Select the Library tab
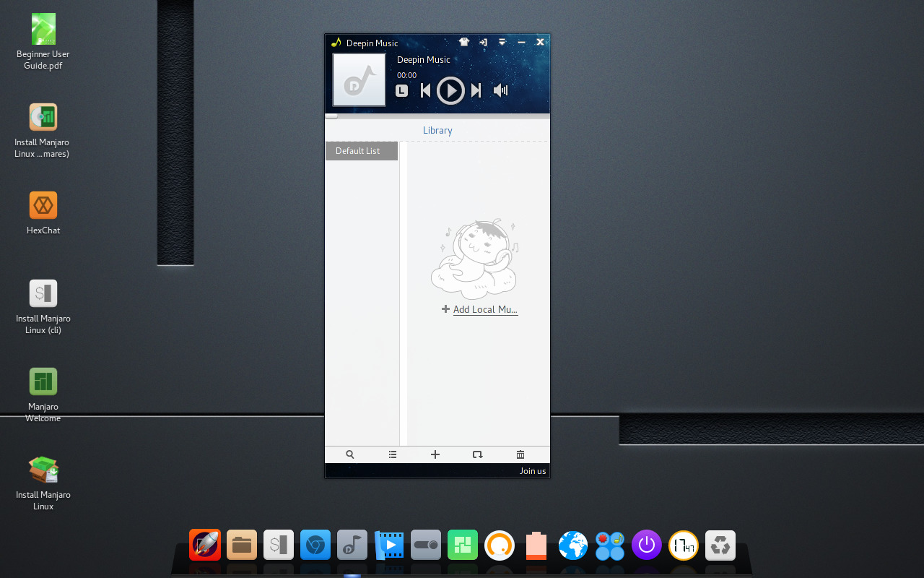This screenshot has height=578, width=924. pos(437,130)
